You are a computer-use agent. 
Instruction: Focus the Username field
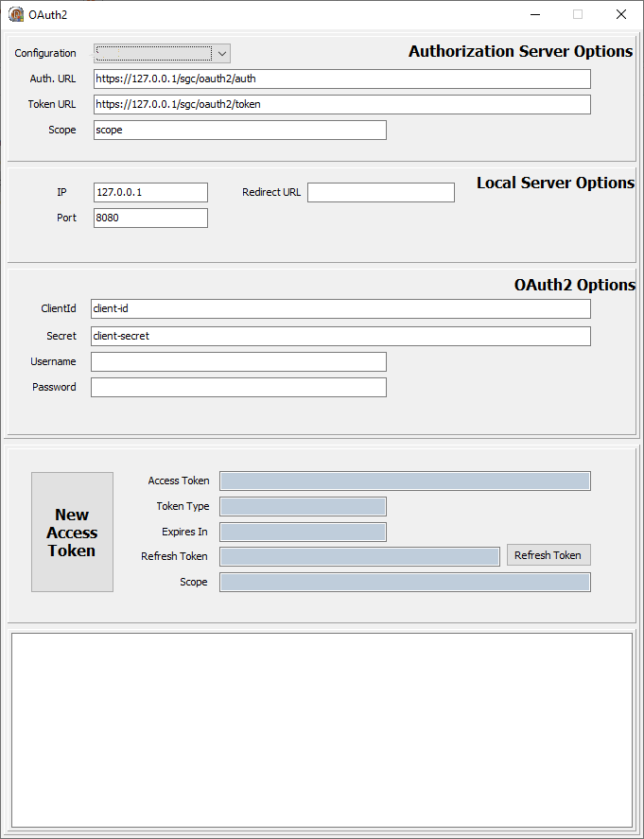(238, 361)
